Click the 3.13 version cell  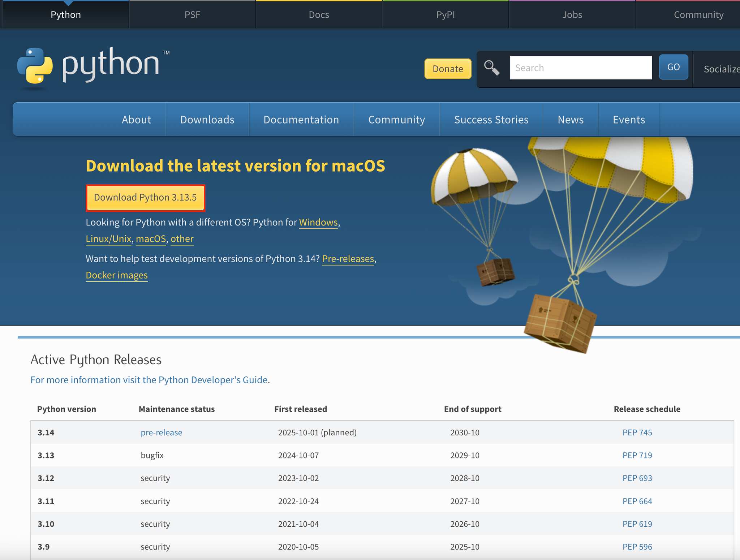point(46,455)
